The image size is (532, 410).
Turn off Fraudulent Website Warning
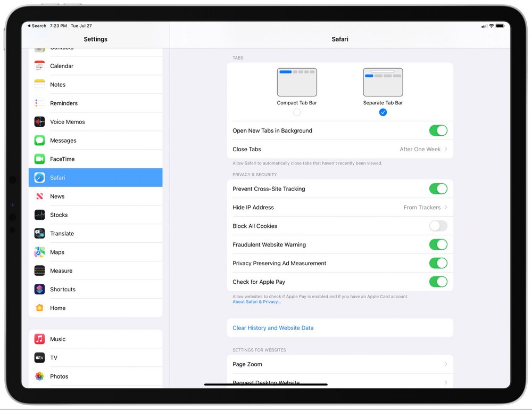(438, 245)
